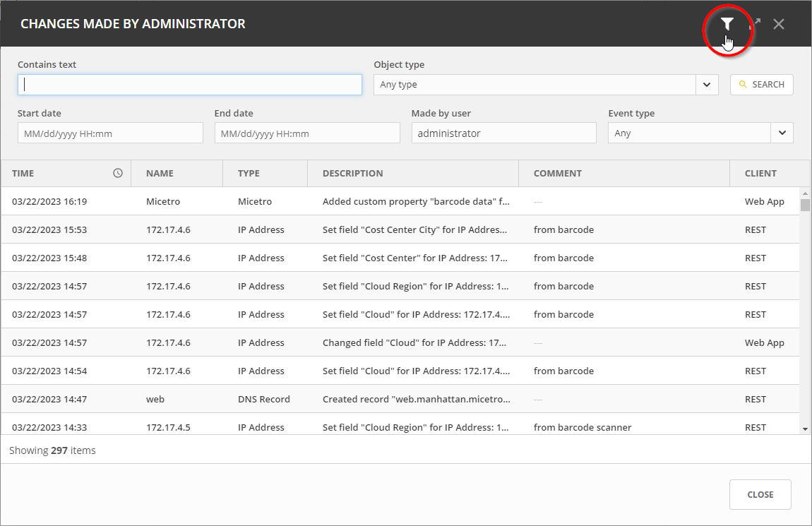Click the scrollbar down arrow in the table
The height and width of the screenshot is (526, 812).
point(805,429)
